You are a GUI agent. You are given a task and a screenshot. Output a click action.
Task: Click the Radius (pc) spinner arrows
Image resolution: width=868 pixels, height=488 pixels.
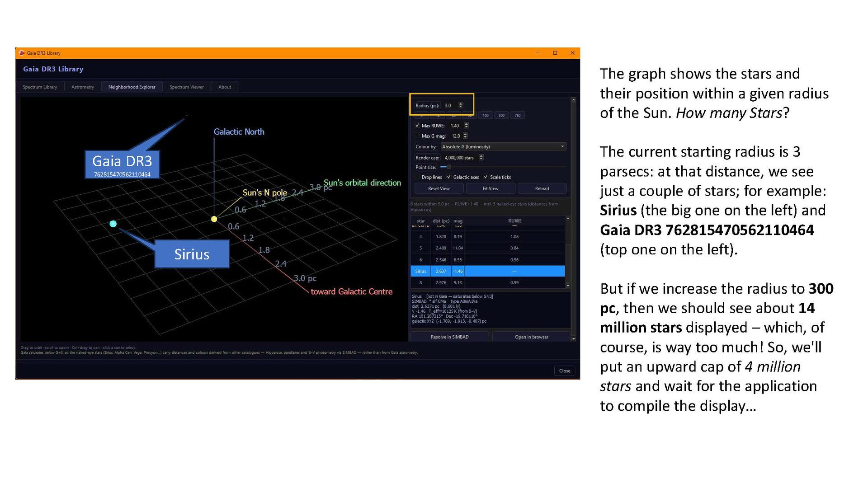461,105
